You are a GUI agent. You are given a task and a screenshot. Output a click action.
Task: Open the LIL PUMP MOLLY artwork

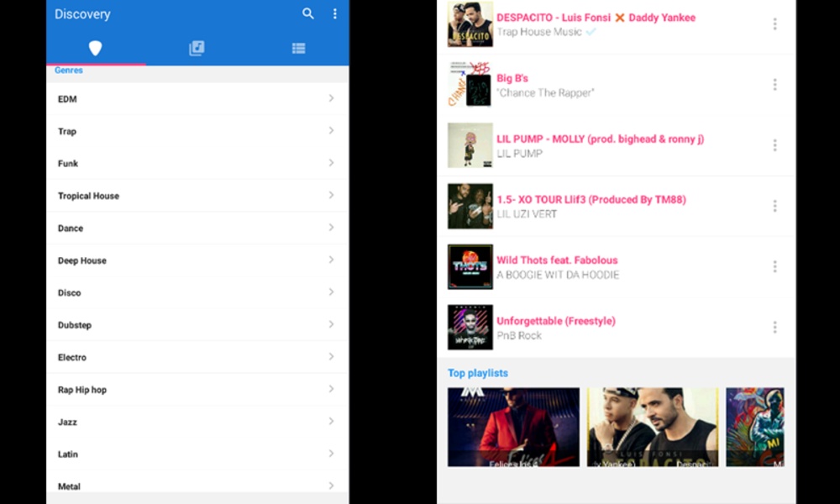[x=470, y=145]
